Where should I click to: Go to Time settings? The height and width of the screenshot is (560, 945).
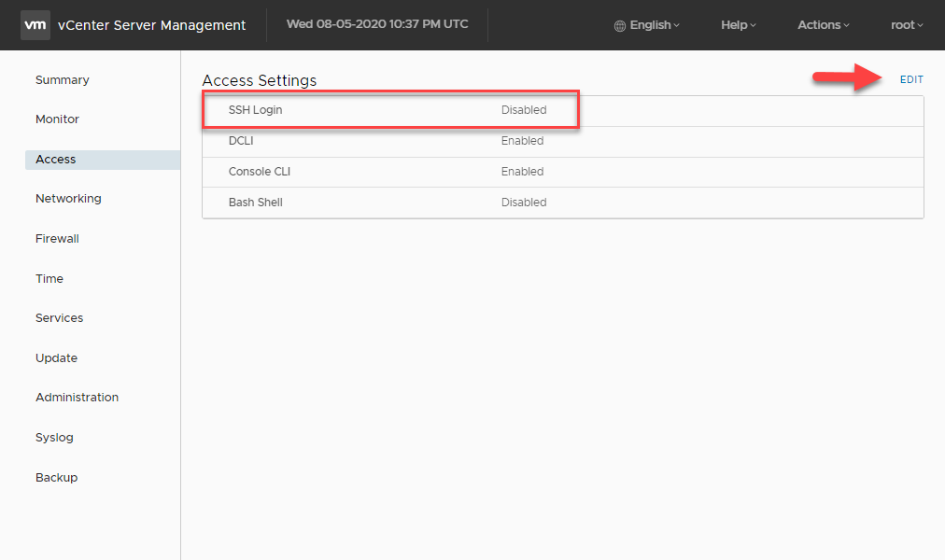pyautogui.click(x=49, y=279)
